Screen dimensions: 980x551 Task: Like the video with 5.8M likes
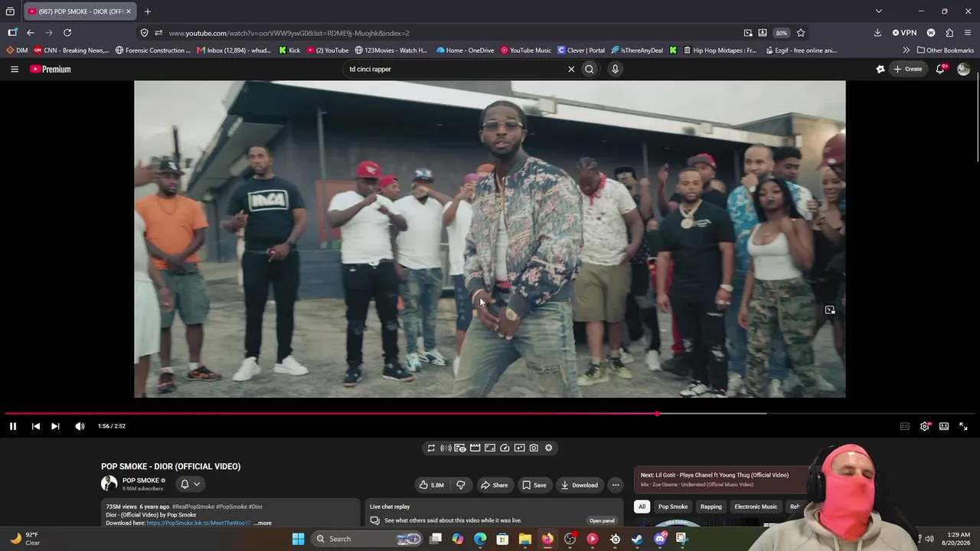(431, 484)
